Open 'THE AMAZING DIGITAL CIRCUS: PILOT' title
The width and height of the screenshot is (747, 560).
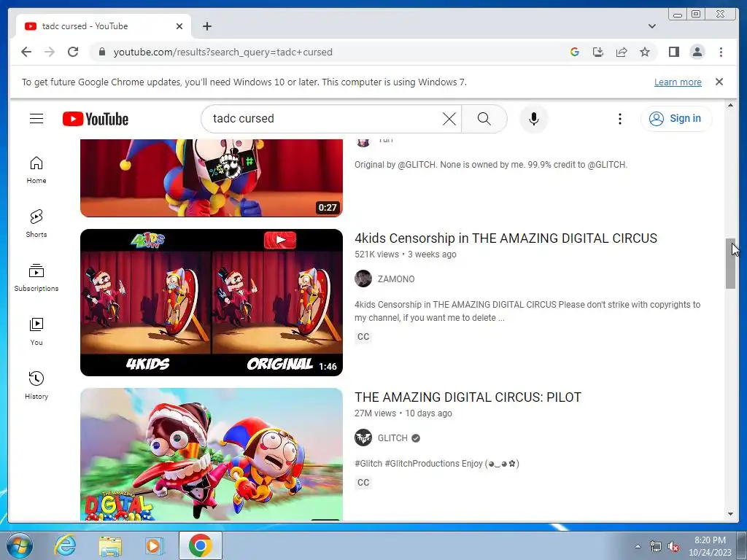[x=468, y=397]
